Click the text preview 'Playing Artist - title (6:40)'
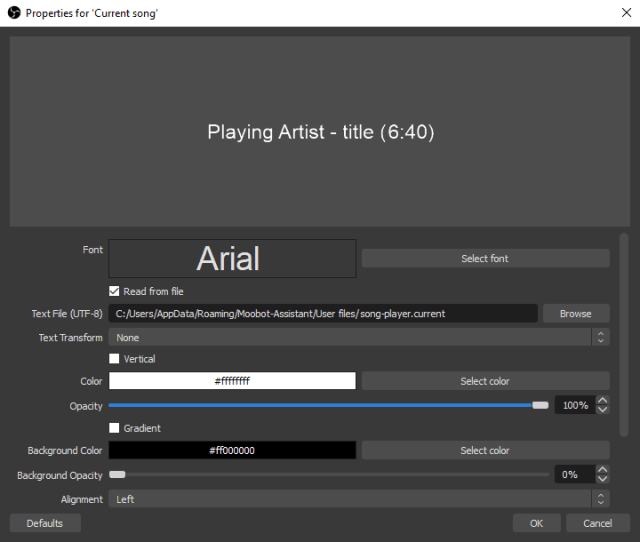The height and width of the screenshot is (542, 640). [320, 132]
